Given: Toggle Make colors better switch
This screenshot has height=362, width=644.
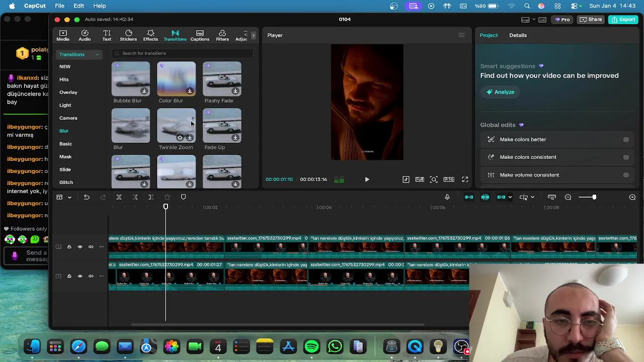Looking at the screenshot, I should coord(626,140).
